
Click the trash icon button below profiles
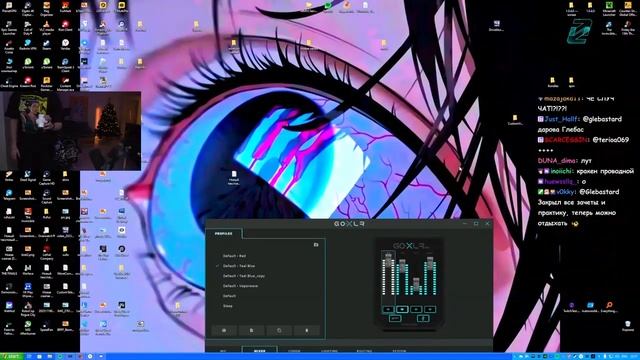coord(307,330)
